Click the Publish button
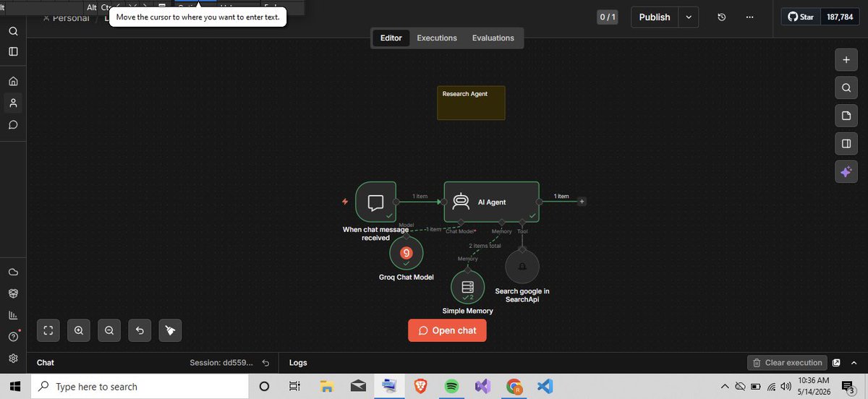 [655, 17]
